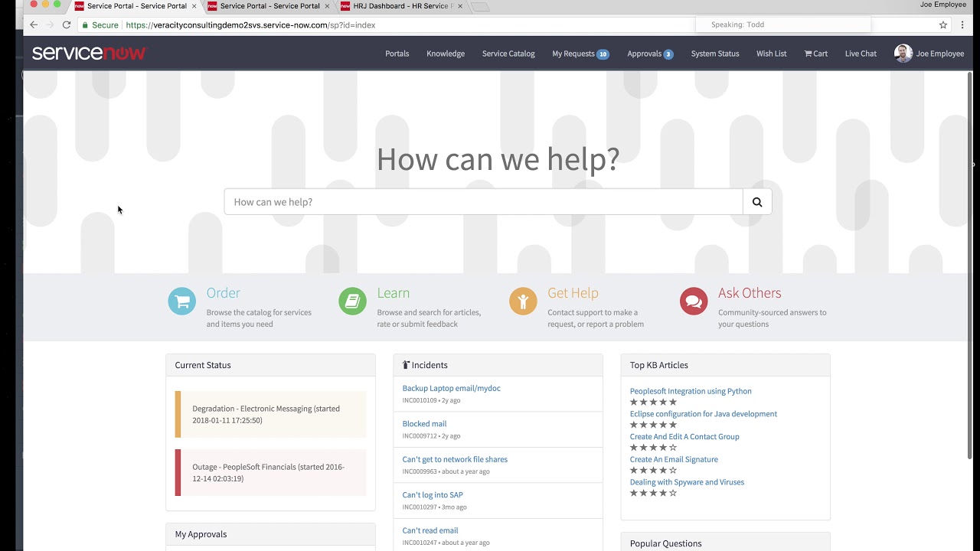Click the browser back arrow
The height and width of the screenshot is (551, 980).
click(x=34, y=24)
